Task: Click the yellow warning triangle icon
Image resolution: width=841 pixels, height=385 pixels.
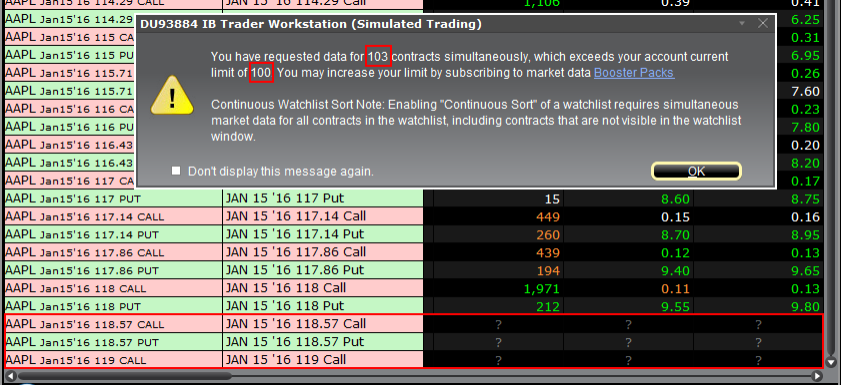Action: [172, 95]
